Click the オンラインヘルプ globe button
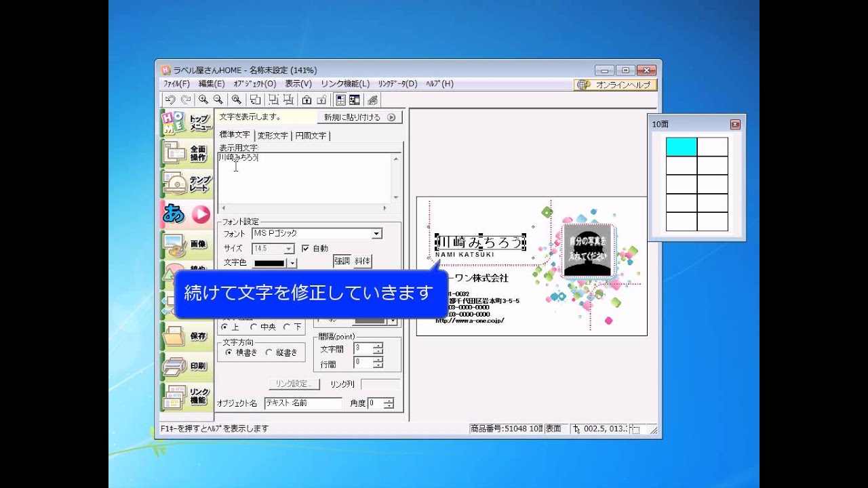 (x=615, y=85)
